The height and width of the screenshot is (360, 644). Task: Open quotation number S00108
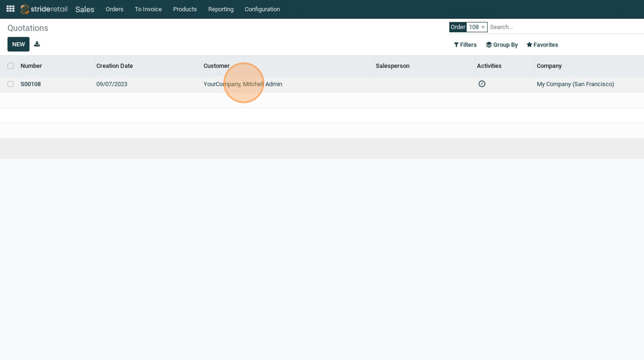pos(31,84)
